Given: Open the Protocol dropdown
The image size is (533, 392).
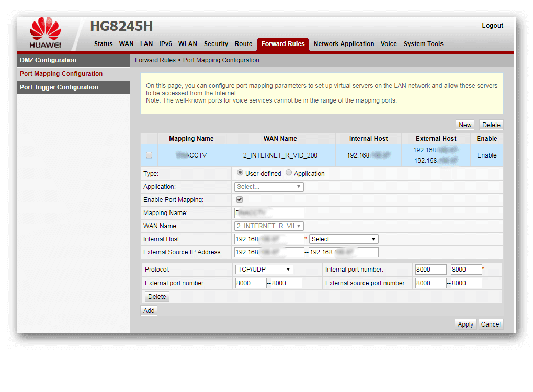Looking at the screenshot, I should tap(264, 269).
